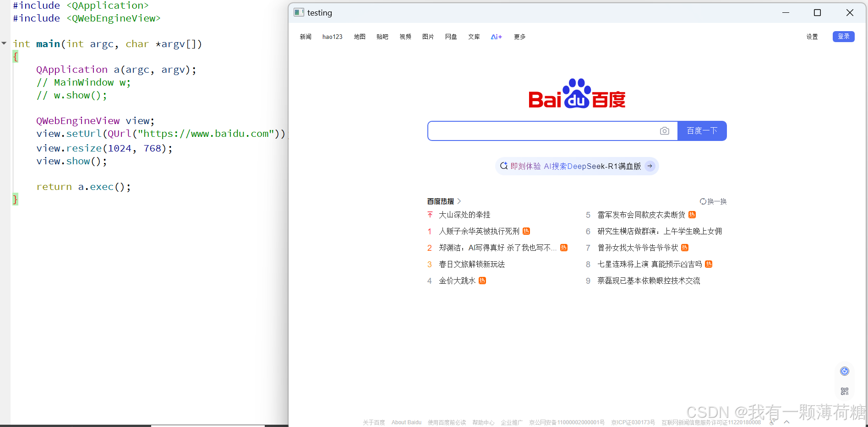Click the testing window app icon

(299, 12)
